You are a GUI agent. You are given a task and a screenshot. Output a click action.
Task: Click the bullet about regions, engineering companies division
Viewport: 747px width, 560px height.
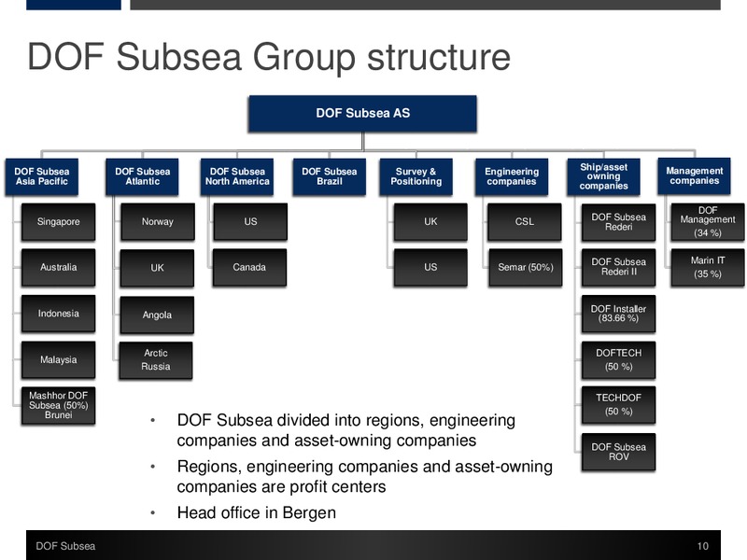point(346,430)
